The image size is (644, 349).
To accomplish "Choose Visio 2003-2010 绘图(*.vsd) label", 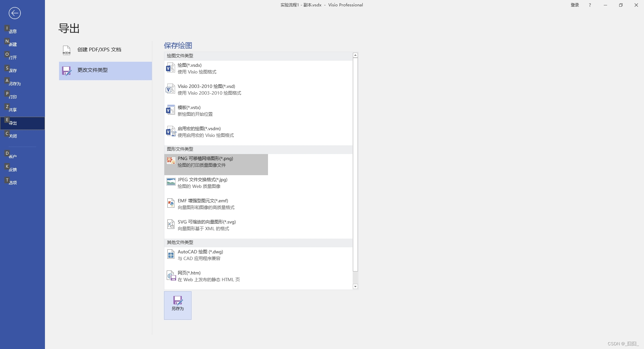I will 206,86.
